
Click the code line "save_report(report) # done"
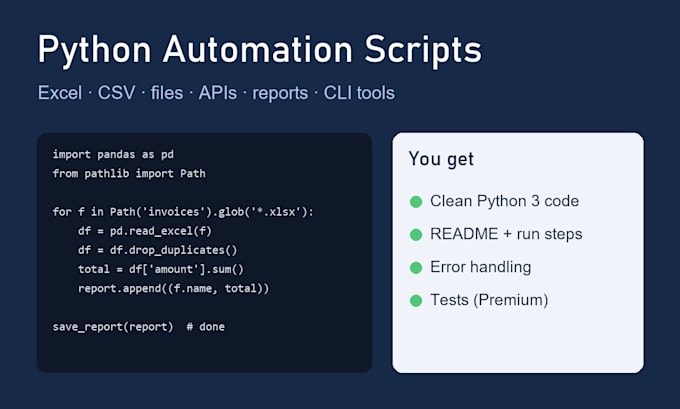click(139, 327)
